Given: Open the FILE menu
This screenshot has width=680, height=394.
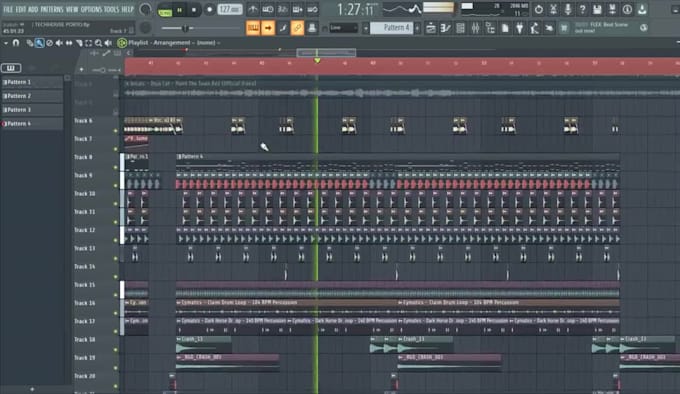Looking at the screenshot, I should click(x=8, y=9).
